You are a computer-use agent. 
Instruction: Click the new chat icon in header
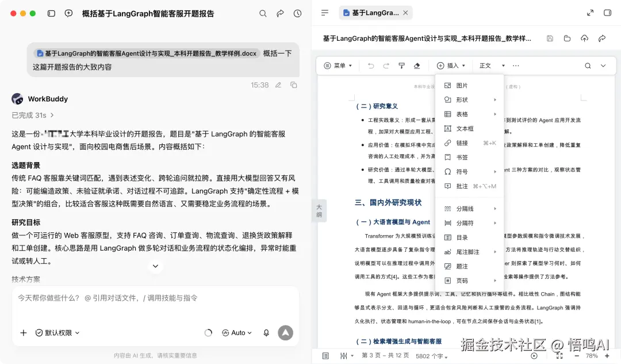pos(68,13)
